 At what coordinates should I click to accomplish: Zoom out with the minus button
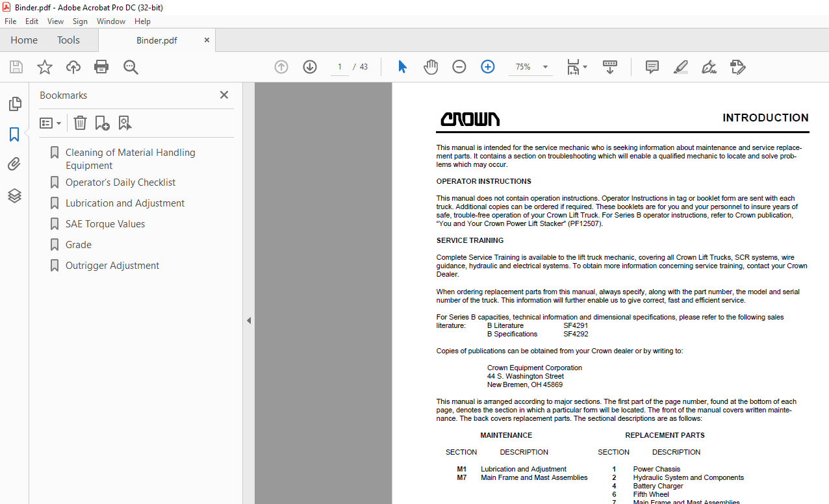click(x=459, y=67)
